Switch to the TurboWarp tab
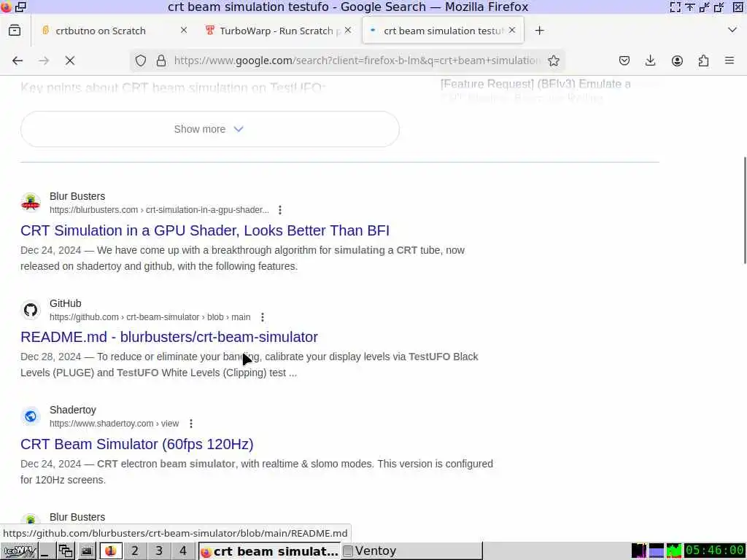Screen dimensions: 747x560 click(277, 31)
